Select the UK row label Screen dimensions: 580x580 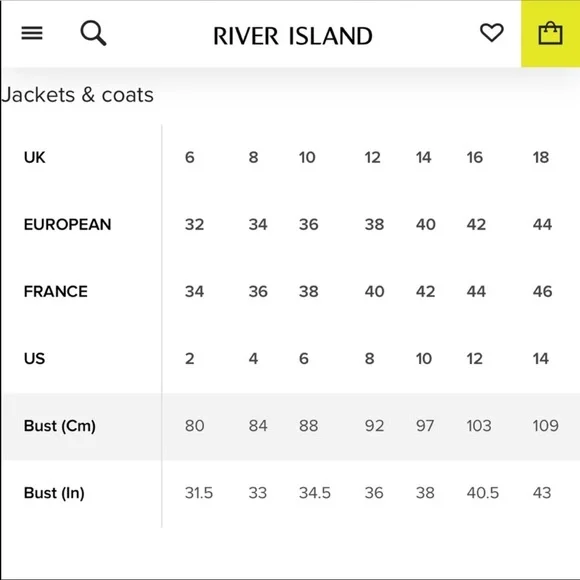34,157
